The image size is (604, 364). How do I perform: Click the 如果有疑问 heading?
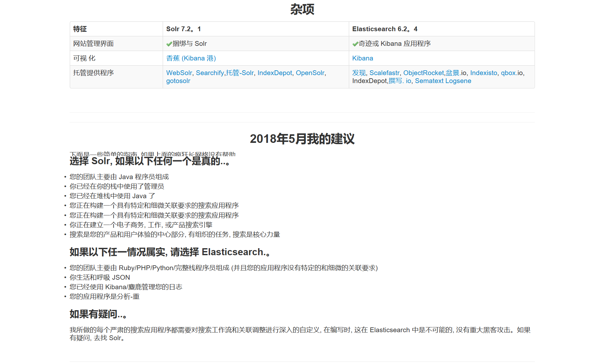click(x=98, y=314)
